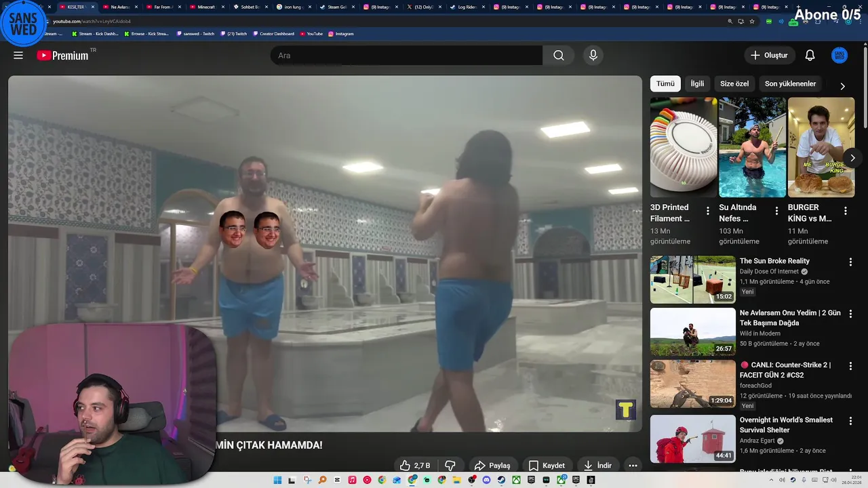Viewport: 868px width, 488px height.
Task: Open Windows Start menu on taskbar
Action: (277, 480)
